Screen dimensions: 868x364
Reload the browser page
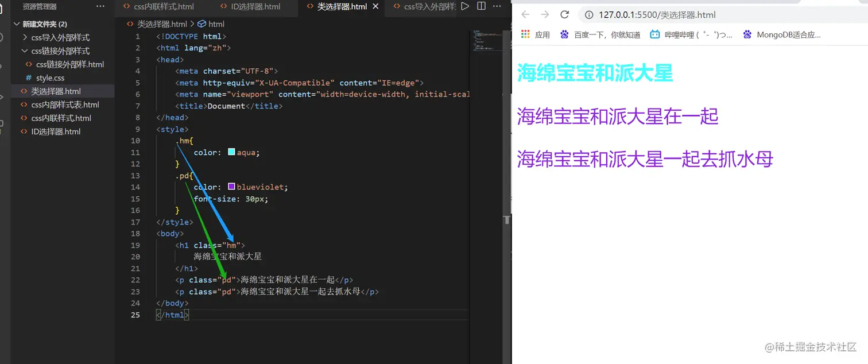[564, 15]
